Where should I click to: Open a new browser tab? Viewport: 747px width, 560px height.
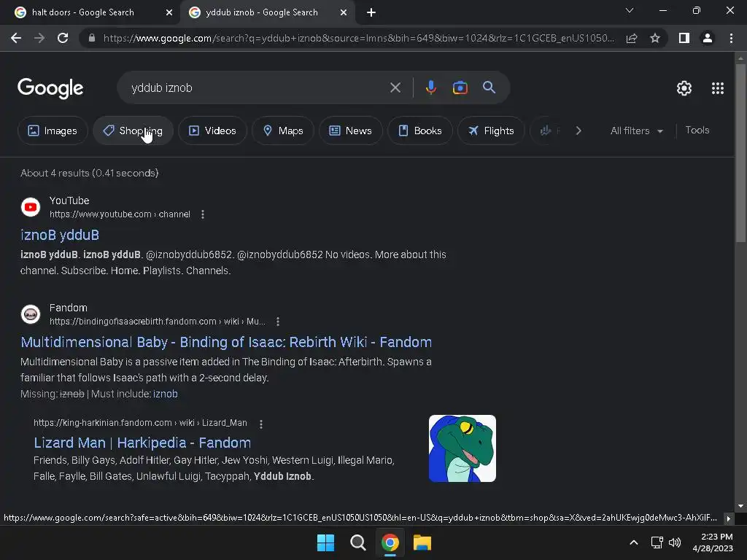coord(371,12)
